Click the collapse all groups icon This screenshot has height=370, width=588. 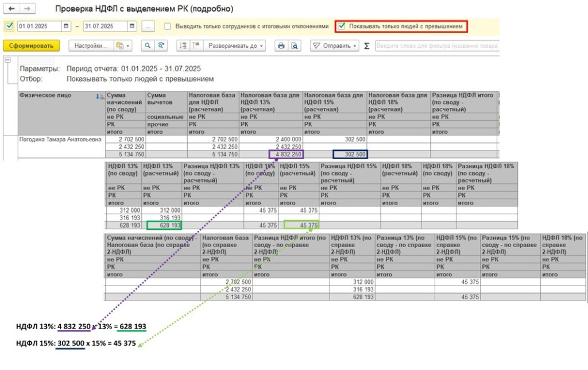195,46
